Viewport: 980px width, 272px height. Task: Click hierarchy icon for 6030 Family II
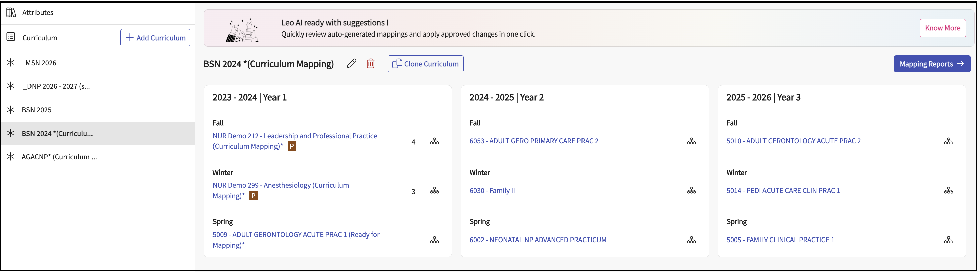point(691,191)
